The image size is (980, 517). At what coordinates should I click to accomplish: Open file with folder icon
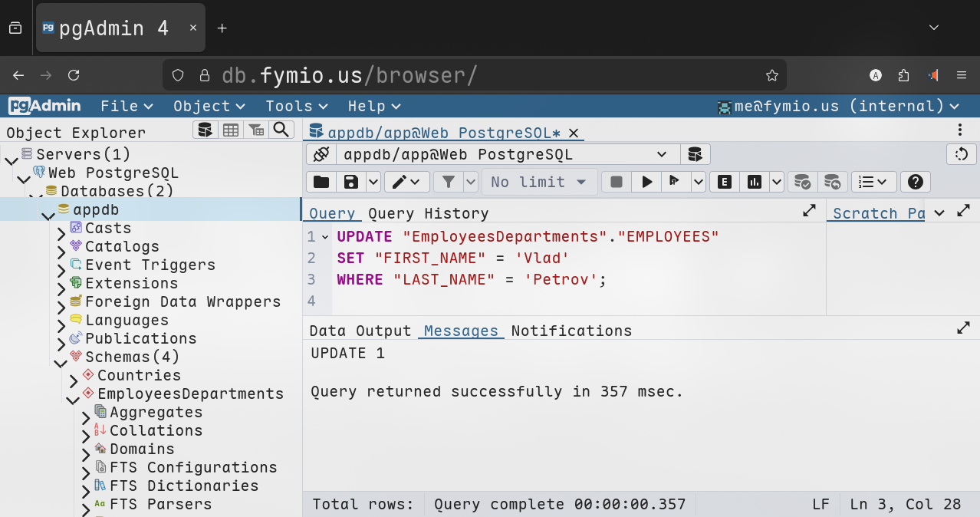pos(321,182)
